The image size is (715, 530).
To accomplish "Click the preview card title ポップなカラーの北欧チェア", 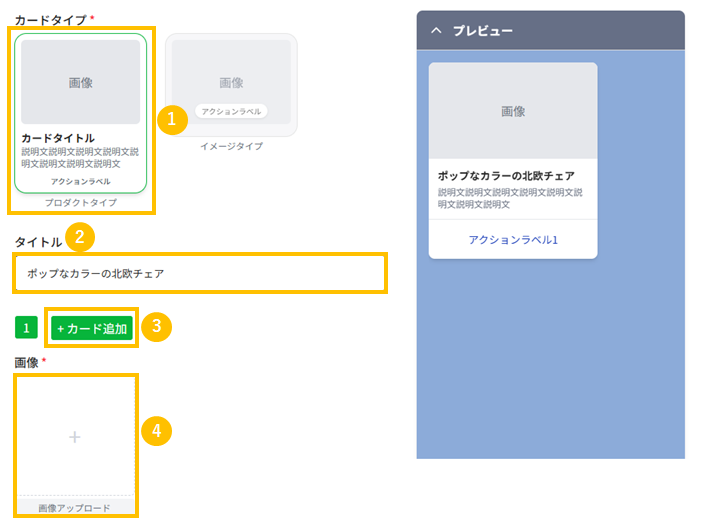I will point(506,176).
